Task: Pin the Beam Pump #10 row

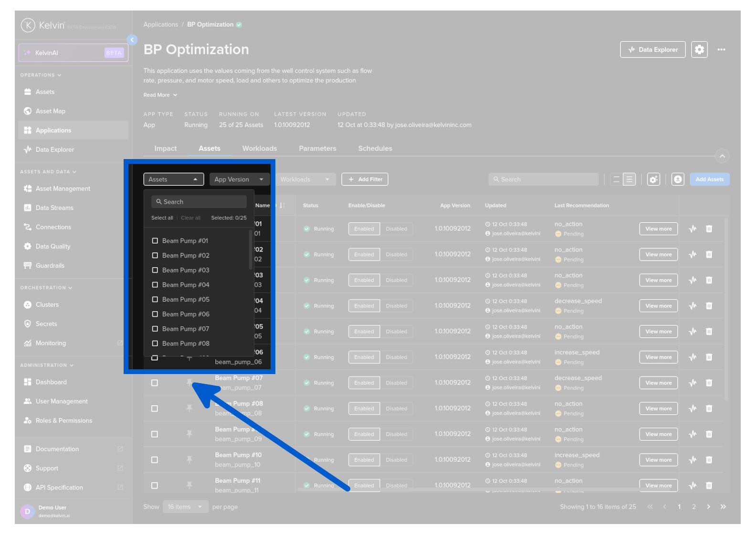Action: (x=189, y=460)
